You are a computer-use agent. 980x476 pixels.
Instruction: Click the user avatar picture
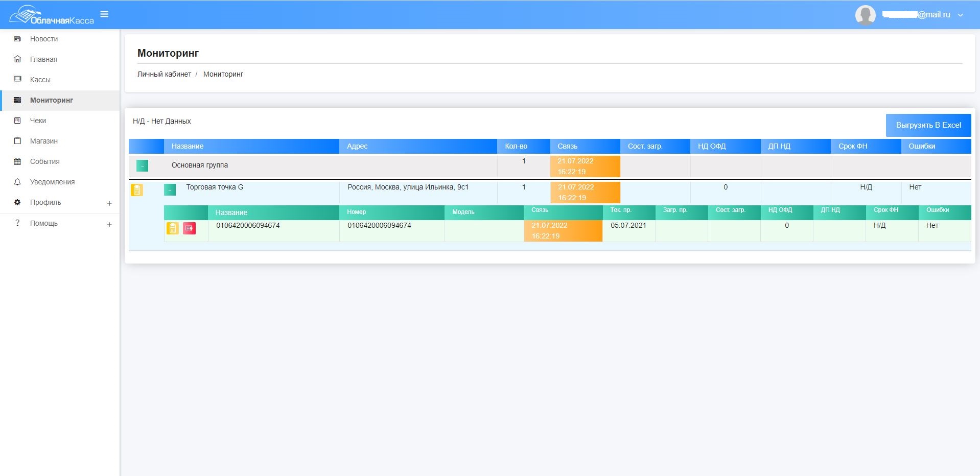point(865,15)
